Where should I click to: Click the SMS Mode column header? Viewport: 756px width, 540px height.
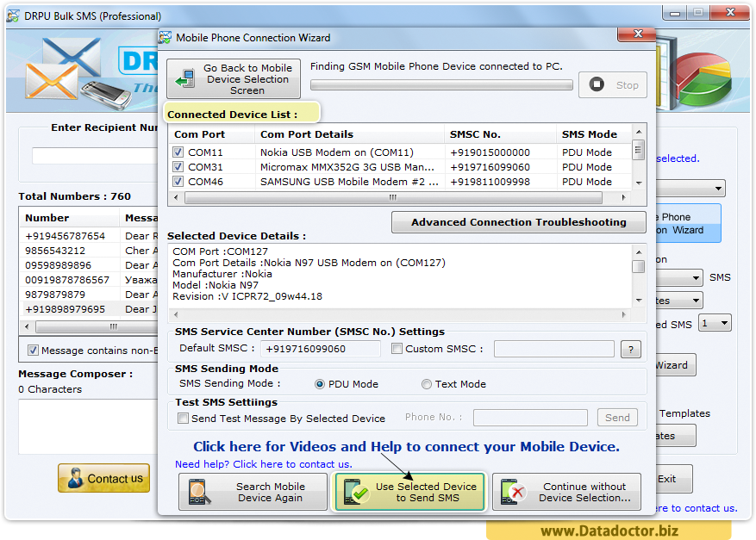(594, 134)
